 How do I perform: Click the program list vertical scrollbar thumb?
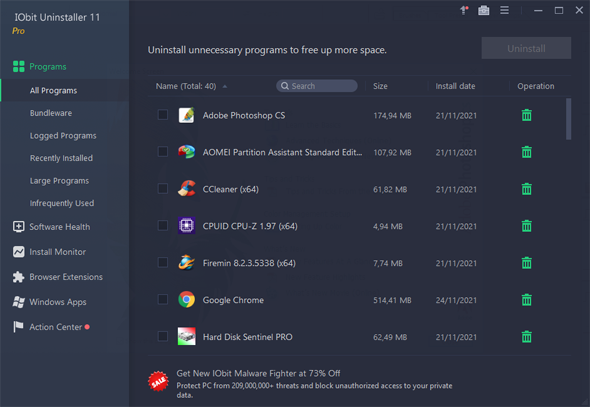coord(568,119)
